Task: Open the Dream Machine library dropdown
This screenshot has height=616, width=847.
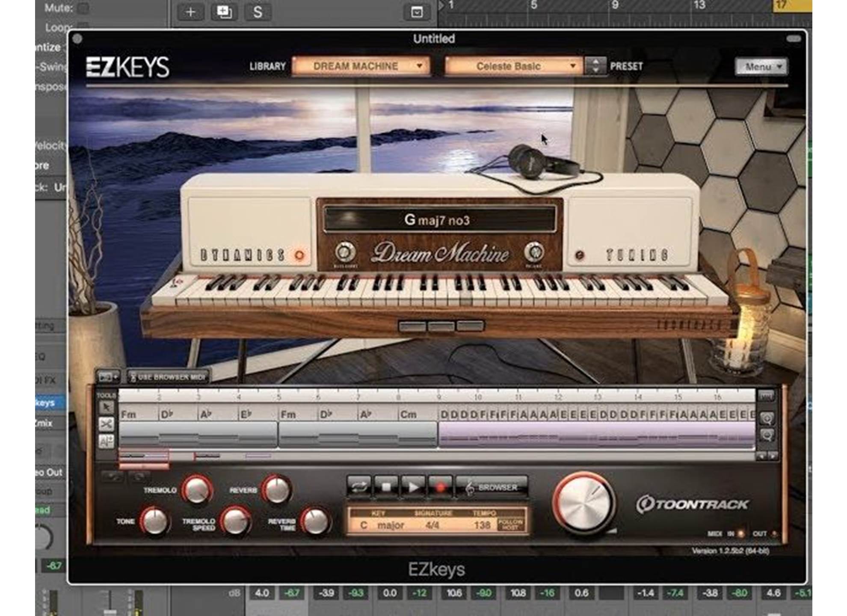Action: [361, 66]
